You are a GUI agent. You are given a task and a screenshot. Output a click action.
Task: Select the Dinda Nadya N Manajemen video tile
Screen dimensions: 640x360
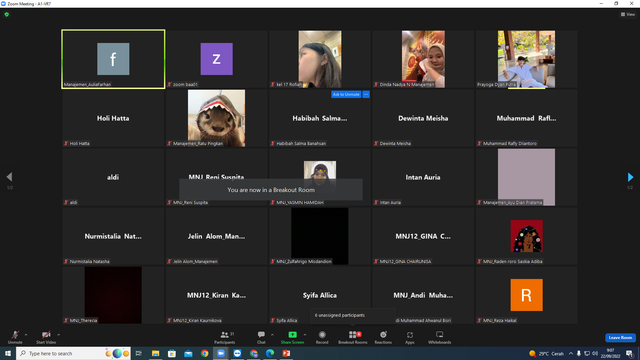[423, 59]
